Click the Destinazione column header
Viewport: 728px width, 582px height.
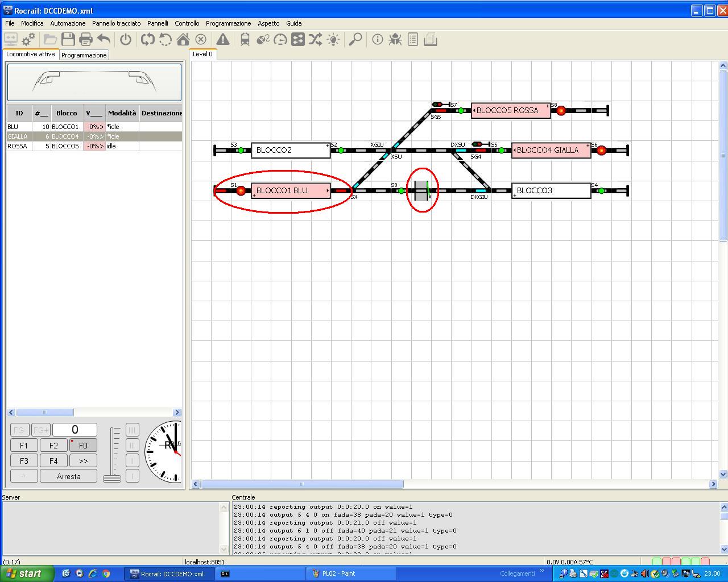point(162,113)
